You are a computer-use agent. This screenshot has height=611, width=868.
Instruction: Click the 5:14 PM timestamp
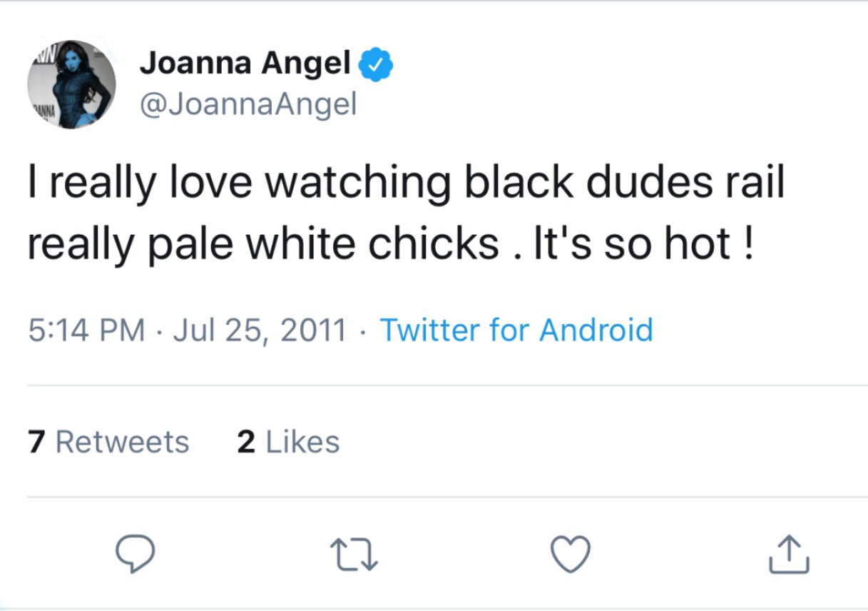pos(86,330)
